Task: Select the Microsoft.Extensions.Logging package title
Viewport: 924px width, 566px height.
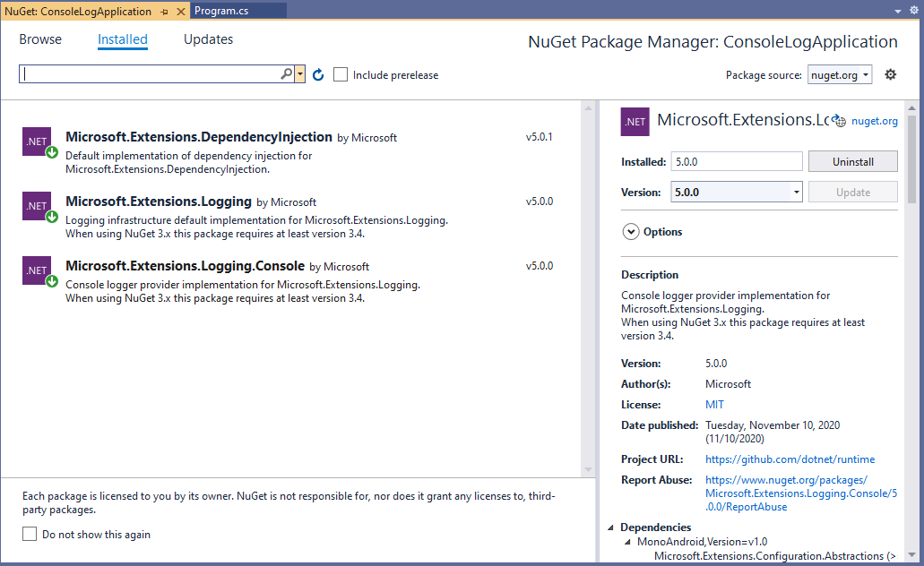Action: point(159,202)
